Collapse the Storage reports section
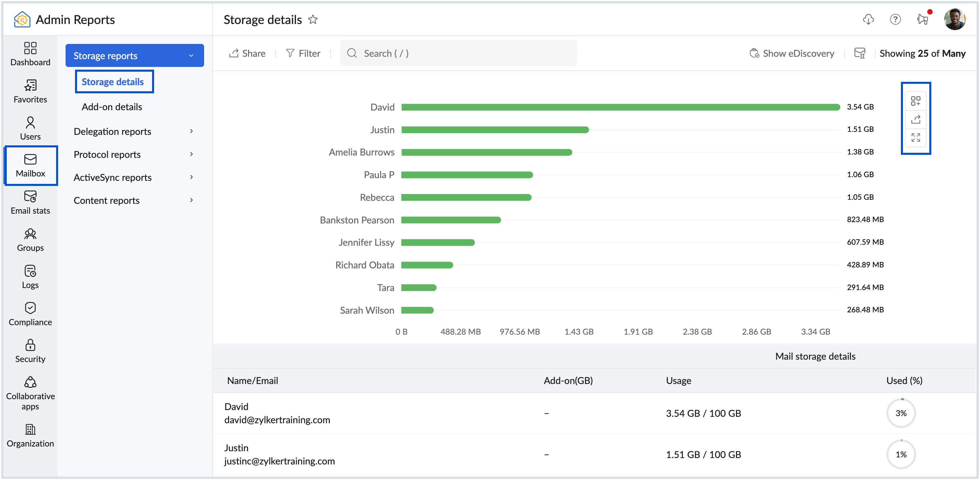This screenshot has height=480, width=980. tap(191, 55)
